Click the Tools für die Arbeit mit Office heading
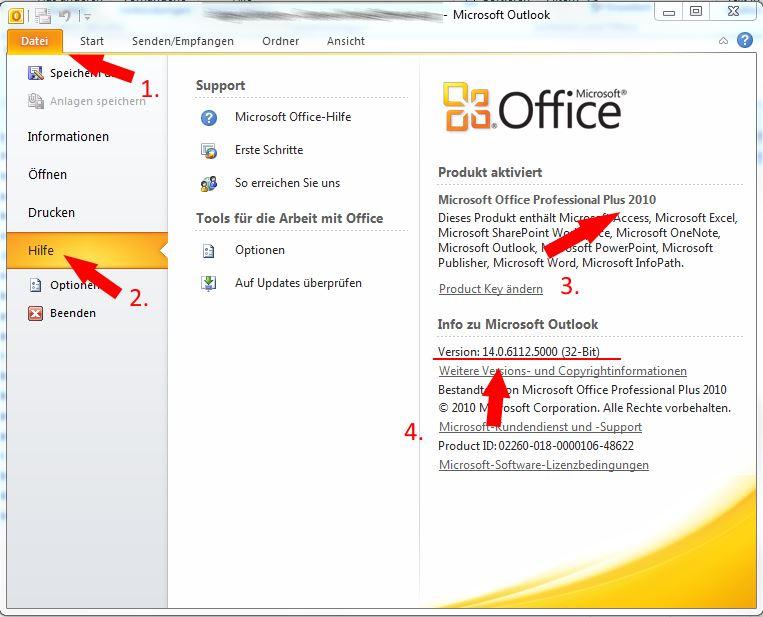Screen dimensions: 763x617 (290, 218)
